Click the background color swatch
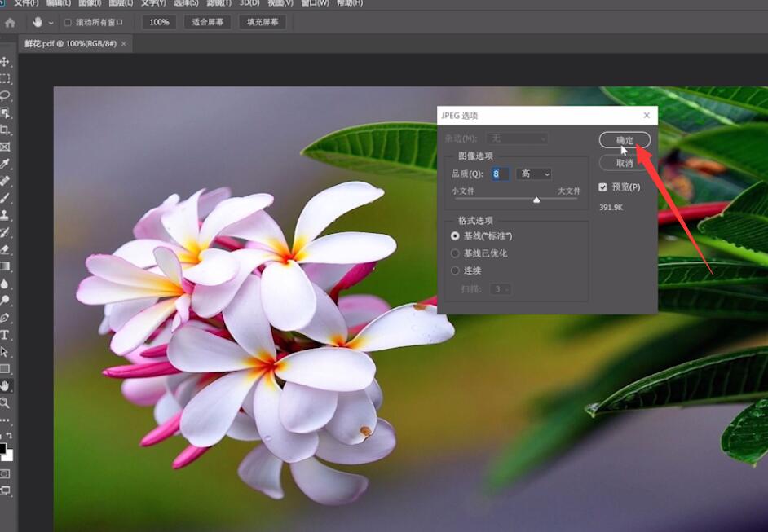Viewport: 768px width, 532px height. pyautogui.click(x=9, y=456)
